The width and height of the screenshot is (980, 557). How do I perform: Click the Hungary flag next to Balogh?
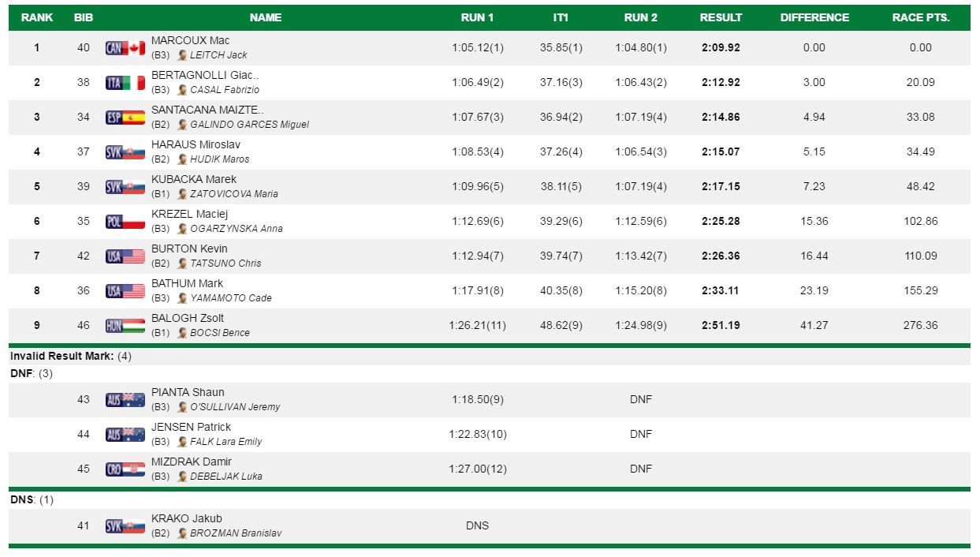click(125, 326)
